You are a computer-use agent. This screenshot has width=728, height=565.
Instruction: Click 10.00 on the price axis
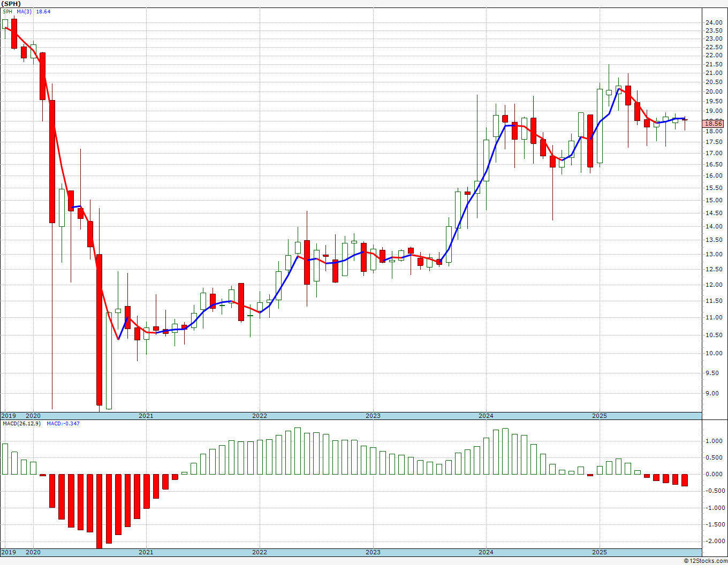(714, 353)
